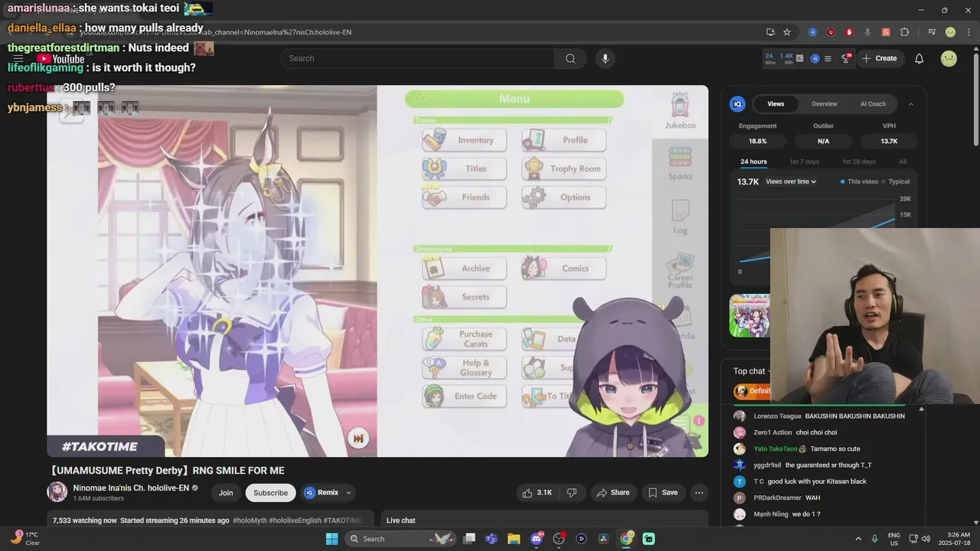The width and height of the screenshot is (980, 551).
Task: Select the 1st 7 days tab
Action: click(804, 161)
